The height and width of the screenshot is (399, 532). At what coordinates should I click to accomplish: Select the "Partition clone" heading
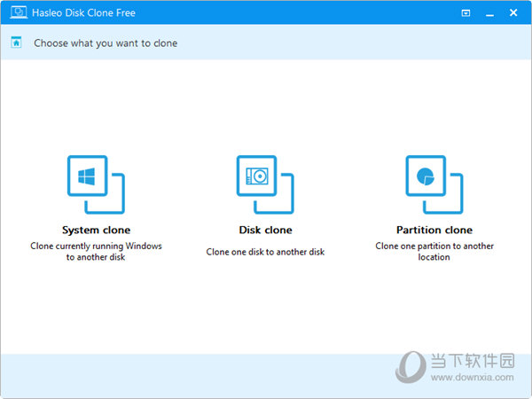(434, 230)
